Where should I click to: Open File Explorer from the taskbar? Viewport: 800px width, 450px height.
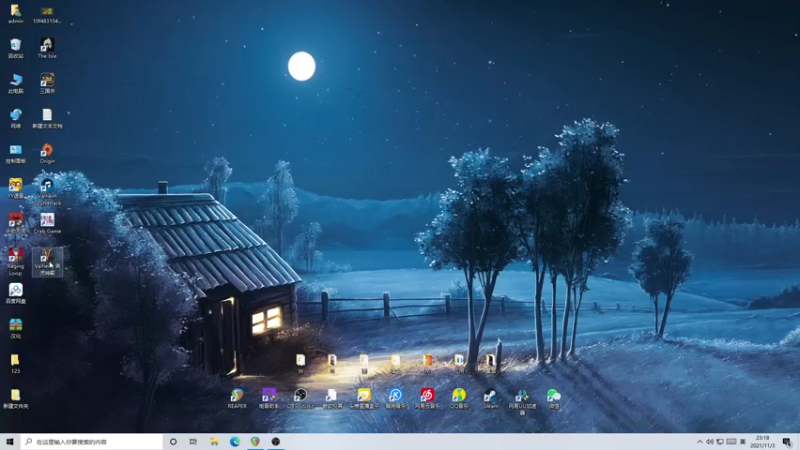pos(214,441)
